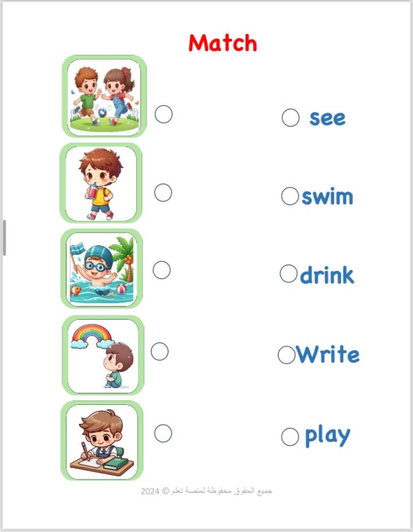
Task: Select the circle next to the word Write
Action: point(286,355)
